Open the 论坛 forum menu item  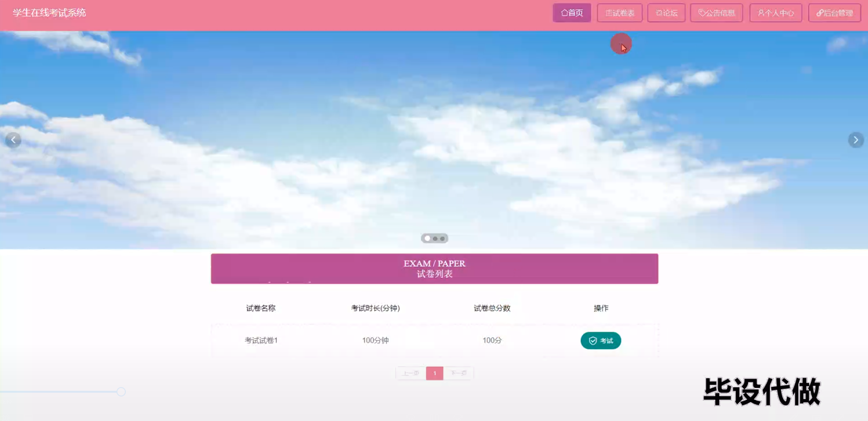coord(666,13)
